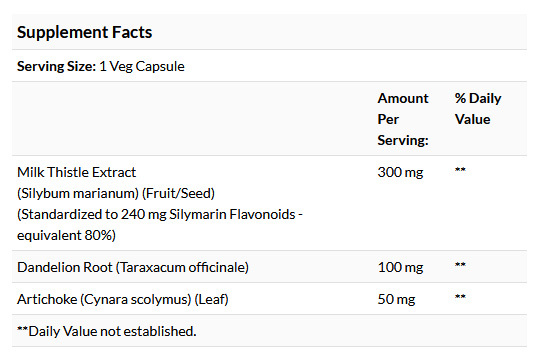Select the 300 mg amount value
This screenshot has height=363, width=541.
pos(400,172)
